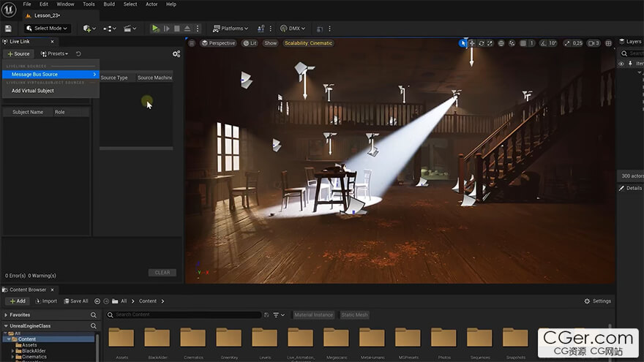The height and width of the screenshot is (362, 644).
Task: Open the quick add content menu
Action: click(x=89, y=29)
